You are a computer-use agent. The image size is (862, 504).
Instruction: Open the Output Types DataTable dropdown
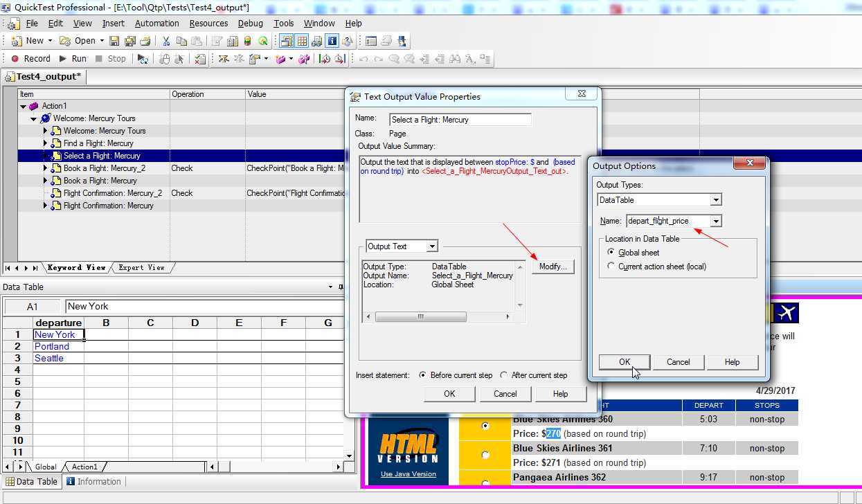[716, 200]
